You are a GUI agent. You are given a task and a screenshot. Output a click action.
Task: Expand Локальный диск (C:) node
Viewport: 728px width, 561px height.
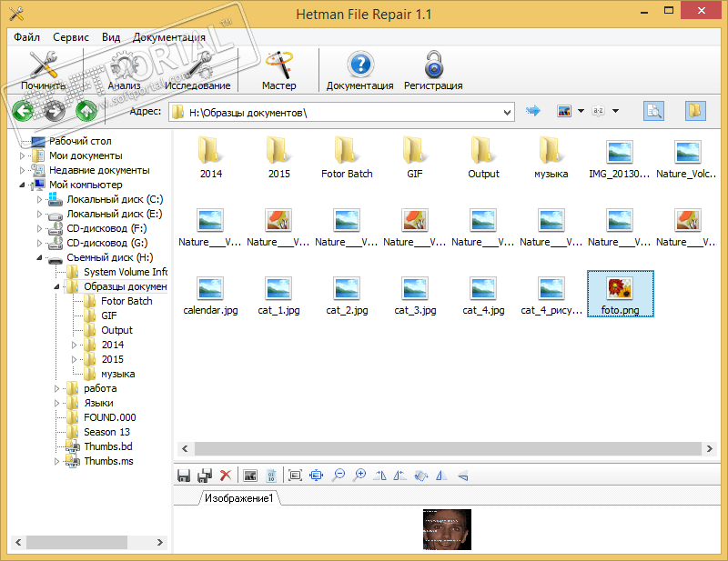click(x=39, y=199)
